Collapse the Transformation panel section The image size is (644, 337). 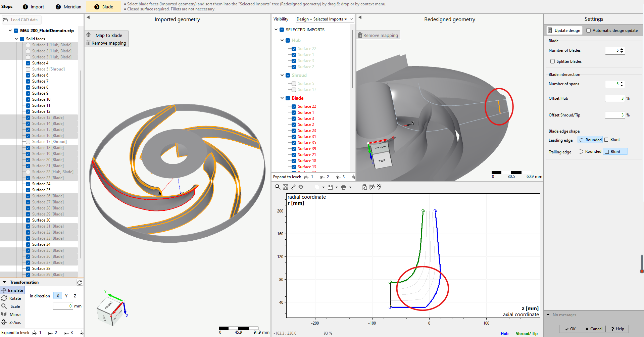pyautogui.click(x=4, y=282)
